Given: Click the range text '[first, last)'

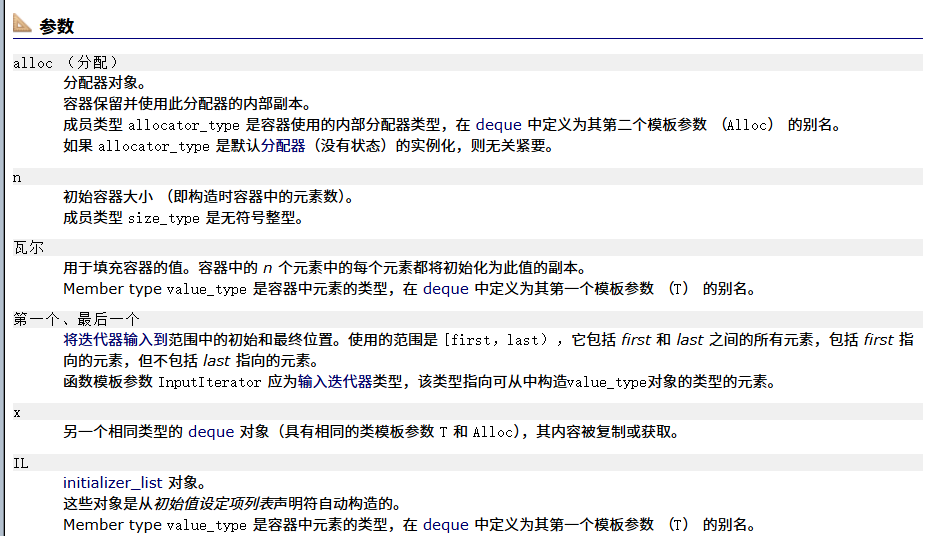Looking at the screenshot, I should pos(495,340).
